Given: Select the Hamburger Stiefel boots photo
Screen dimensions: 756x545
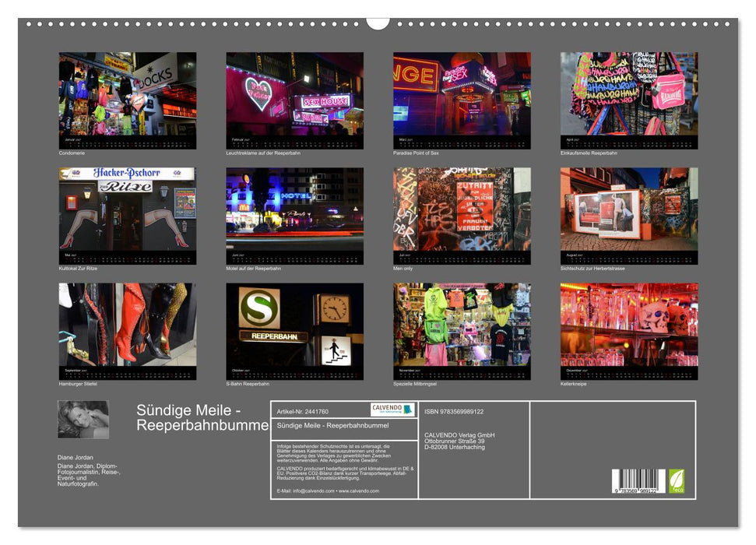Looking at the screenshot, I should click(x=127, y=332).
